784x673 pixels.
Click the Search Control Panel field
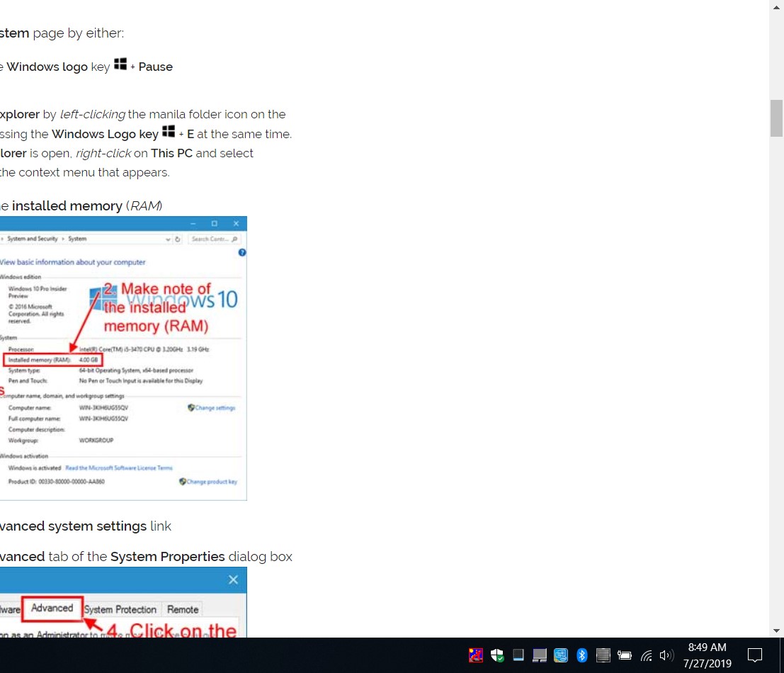coord(212,239)
